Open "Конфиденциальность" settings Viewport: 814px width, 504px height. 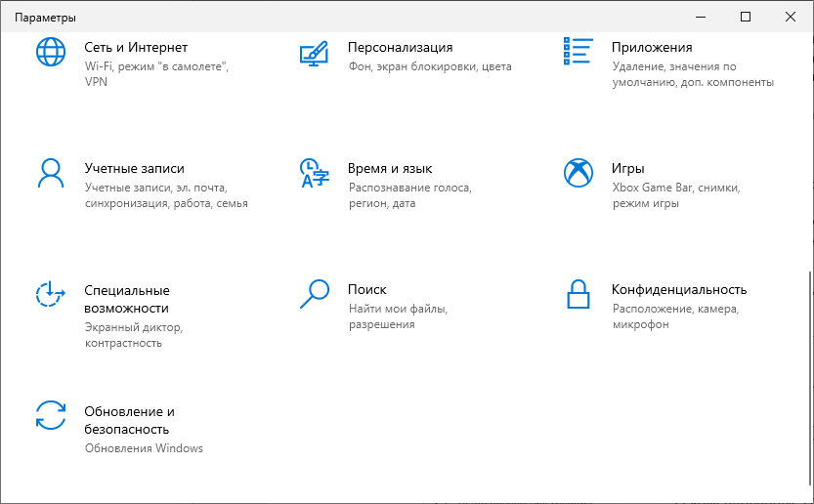679,289
